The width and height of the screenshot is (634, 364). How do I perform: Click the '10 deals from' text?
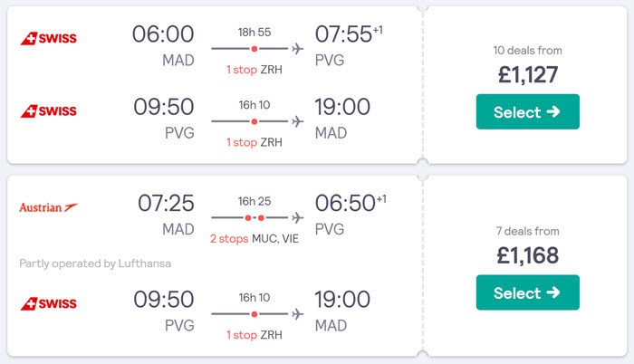point(528,51)
